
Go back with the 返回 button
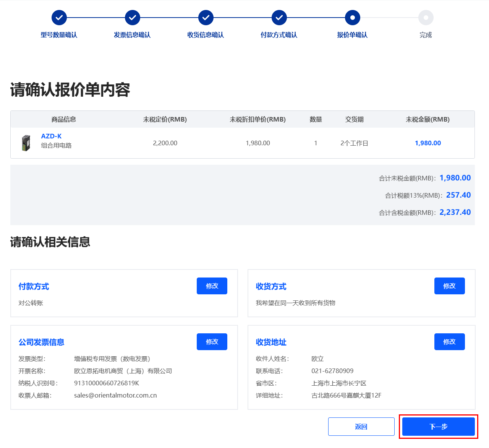(361, 427)
